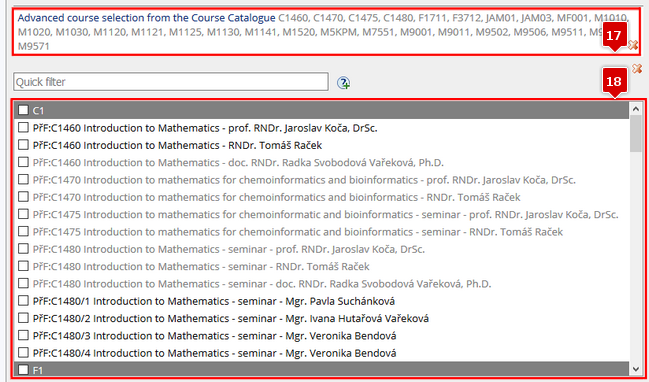Check C1480/3 seminar by Veronika Bendová
Image resolution: width=649 pixels, height=382 pixels.
(24, 335)
